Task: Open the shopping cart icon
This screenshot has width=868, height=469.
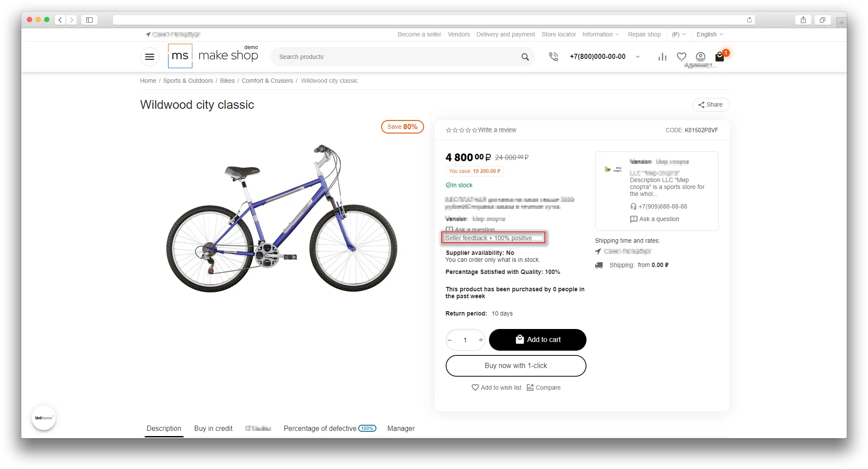Action: 719,57
